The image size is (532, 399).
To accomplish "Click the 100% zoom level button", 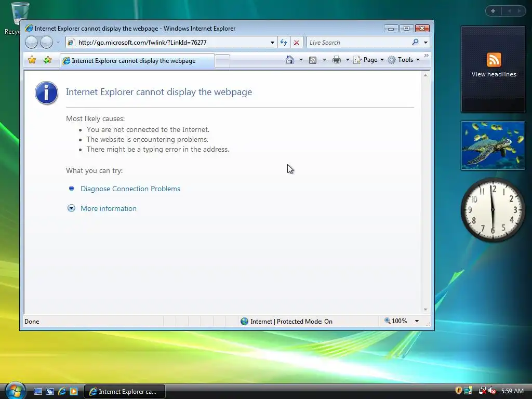I will pos(395,321).
